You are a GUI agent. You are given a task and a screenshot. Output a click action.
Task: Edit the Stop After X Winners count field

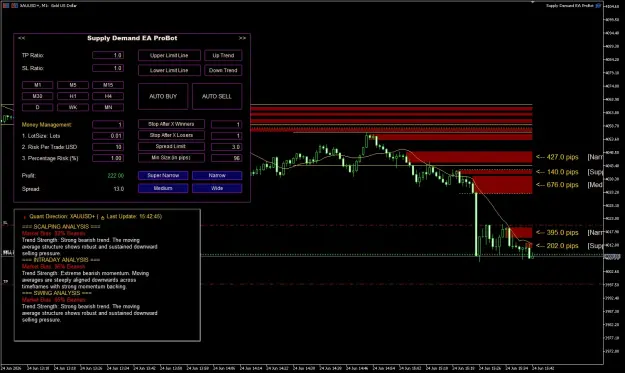(226, 125)
